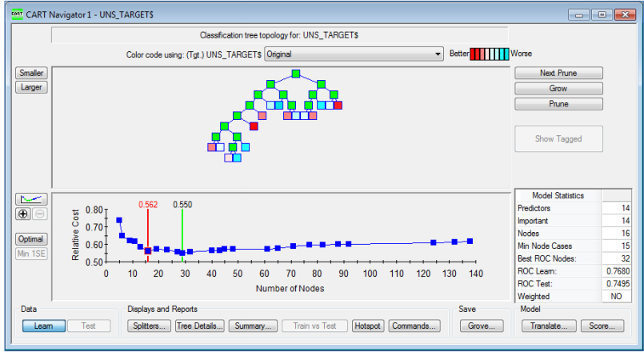Close the CART Navigator window
The image size is (644, 352).
pyautogui.click(x=625, y=14)
